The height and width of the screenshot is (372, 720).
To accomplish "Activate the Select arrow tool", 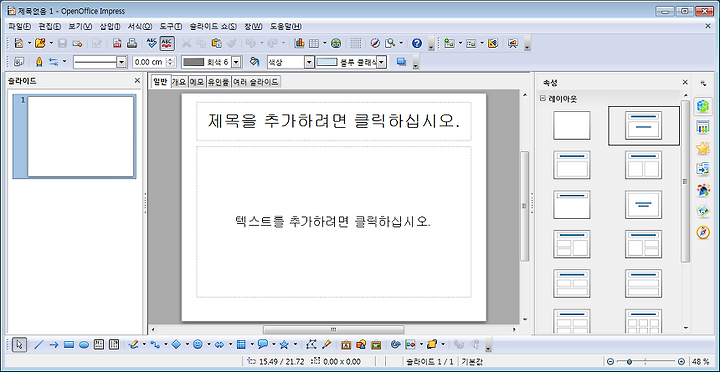I will 19,344.
